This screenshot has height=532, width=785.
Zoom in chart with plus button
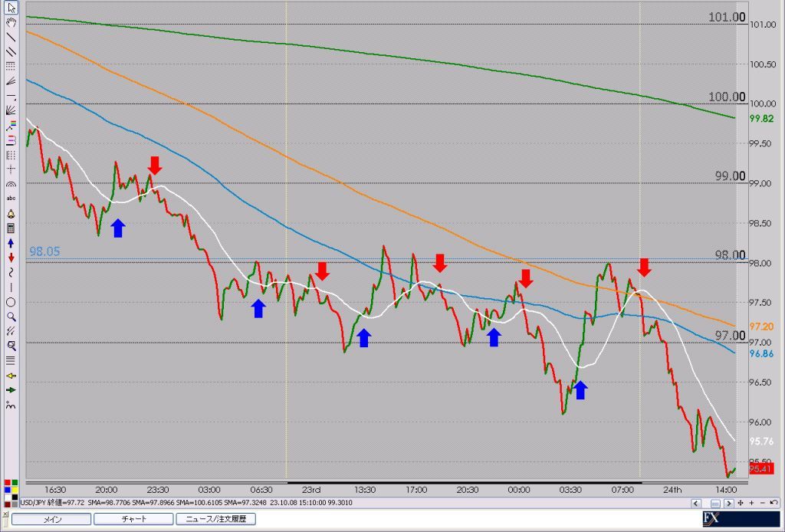click(x=751, y=503)
